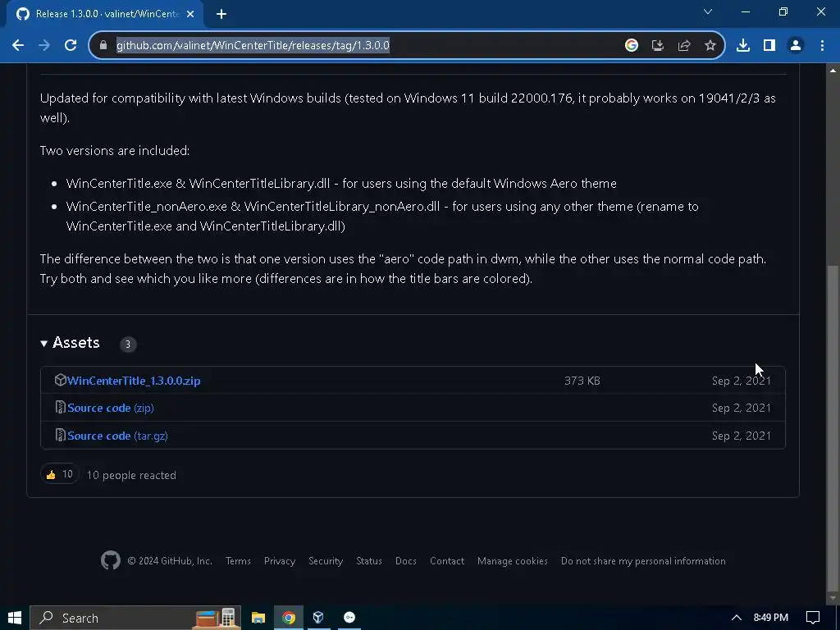Click the install app icon in address bar
The image size is (840, 630).
click(x=658, y=46)
